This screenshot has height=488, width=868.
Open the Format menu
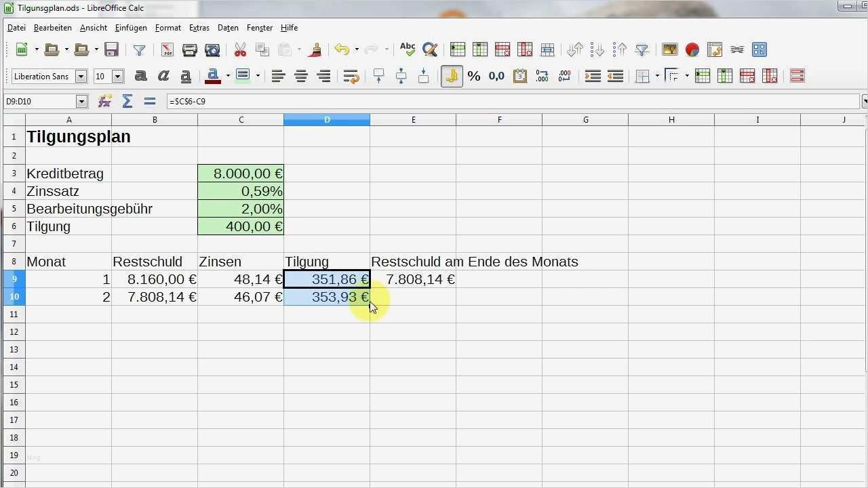click(x=168, y=28)
